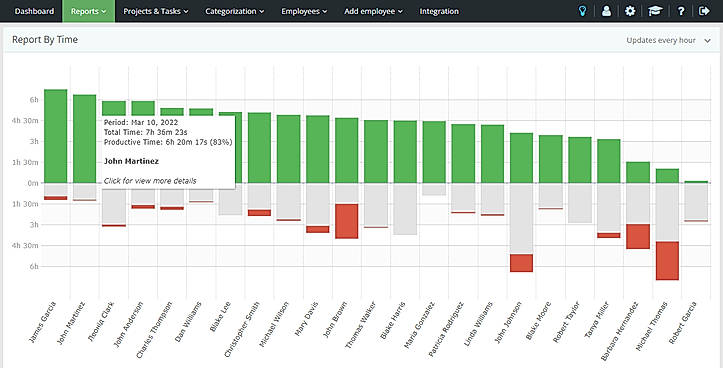Select Michael Thomas's large red bar
723x368 pixels.
pos(667,261)
